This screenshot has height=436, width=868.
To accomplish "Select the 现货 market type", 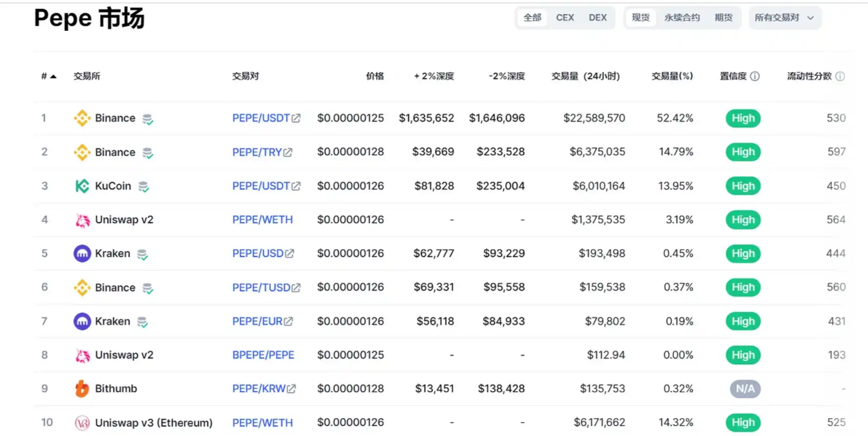I will [x=640, y=17].
